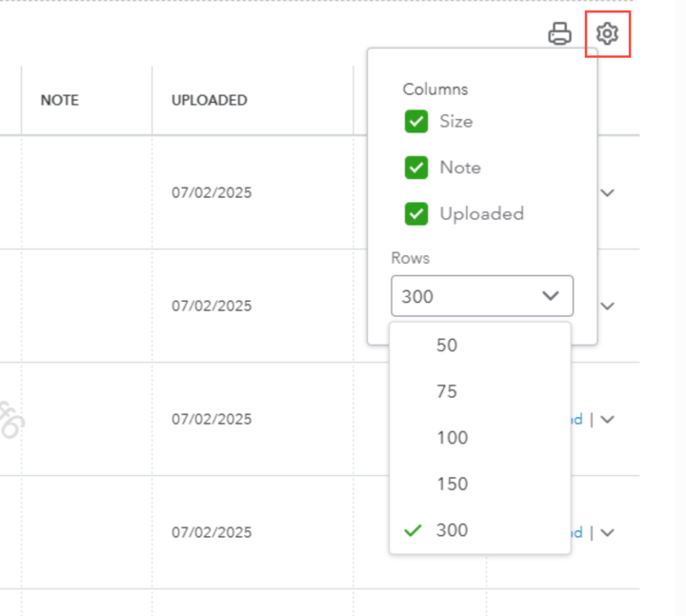Click the first row's uploaded date
The image size is (686, 616).
click(x=212, y=192)
